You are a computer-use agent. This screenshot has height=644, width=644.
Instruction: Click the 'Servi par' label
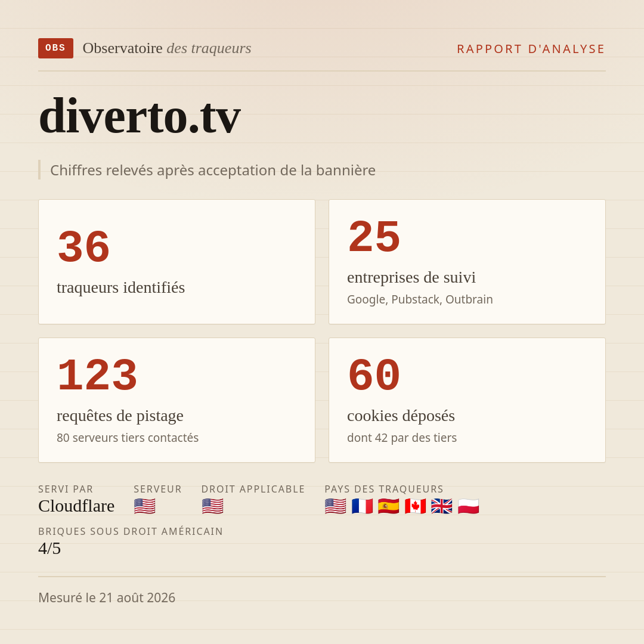pyautogui.click(x=66, y=489)
